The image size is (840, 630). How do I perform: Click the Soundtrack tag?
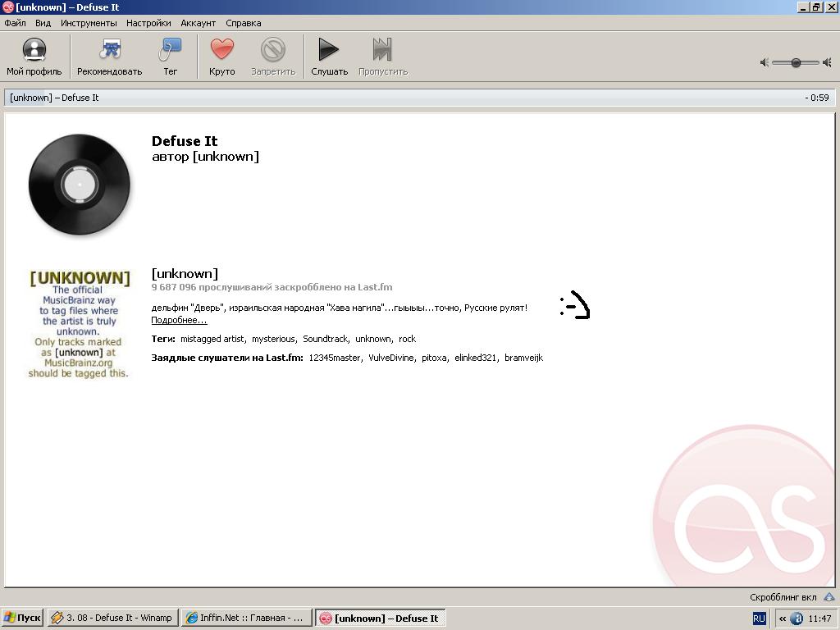(325, 339)
